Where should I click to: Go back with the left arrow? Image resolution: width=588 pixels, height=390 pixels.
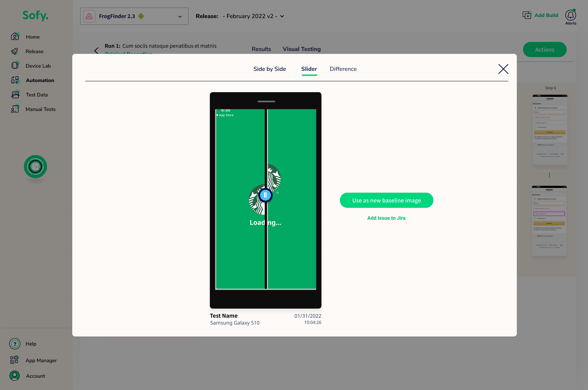pos(96,51)
